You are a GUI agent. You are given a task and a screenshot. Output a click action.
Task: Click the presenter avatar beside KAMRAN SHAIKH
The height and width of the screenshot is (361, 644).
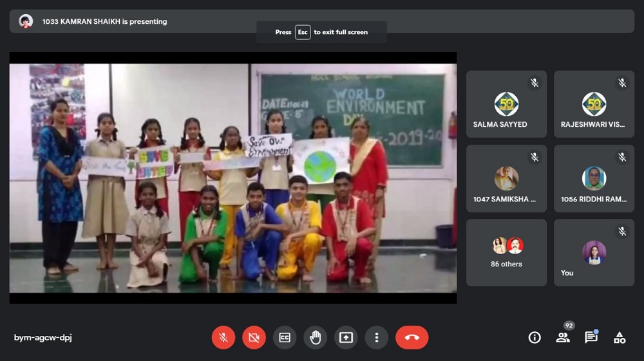pyautogui.click(x=26, y=21)
